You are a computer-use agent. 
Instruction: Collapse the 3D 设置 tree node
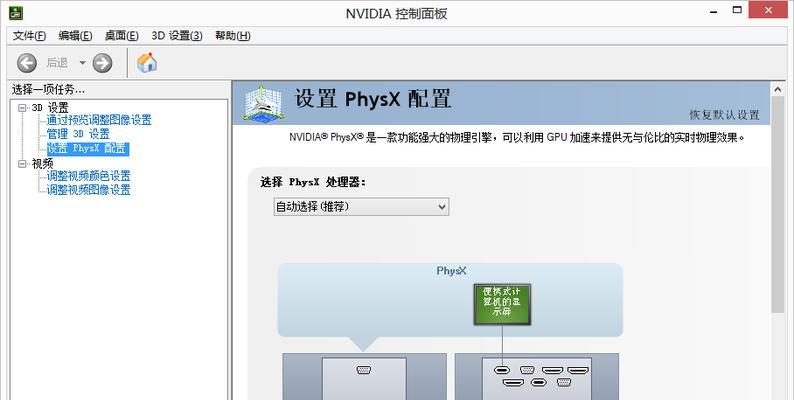[22, 108]
